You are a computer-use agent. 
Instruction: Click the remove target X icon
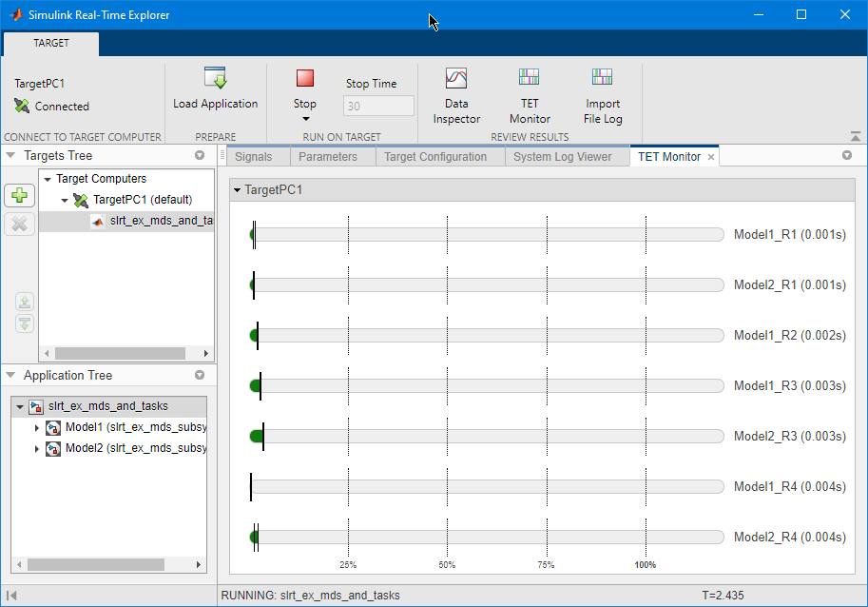coord(19,224)
